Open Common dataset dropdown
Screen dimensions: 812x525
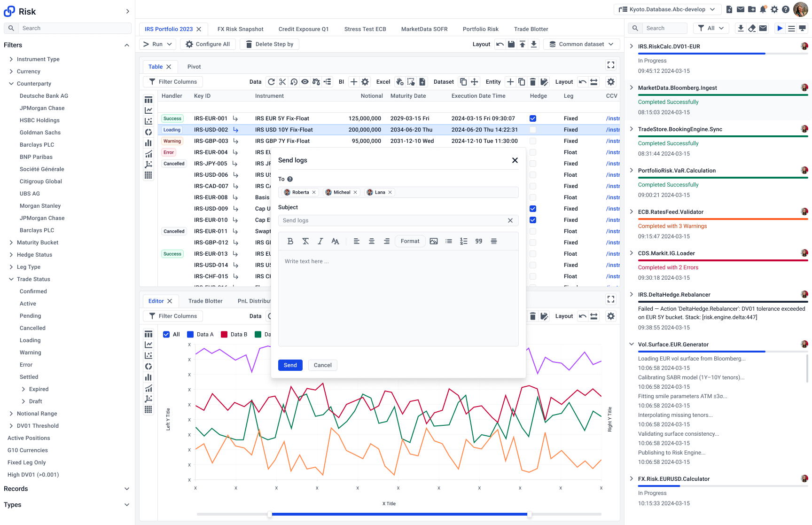tap(582, 44)
